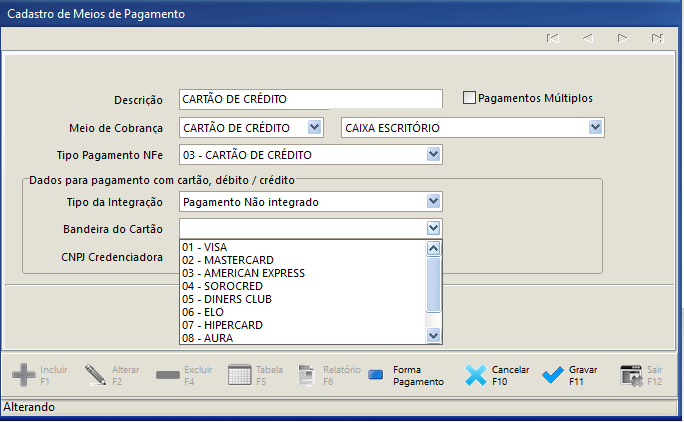This screenshot has width=684, height=422.
Task: Click the Cancelar F10 X icon
Action: pyautogui.click(x=475, y=375)
